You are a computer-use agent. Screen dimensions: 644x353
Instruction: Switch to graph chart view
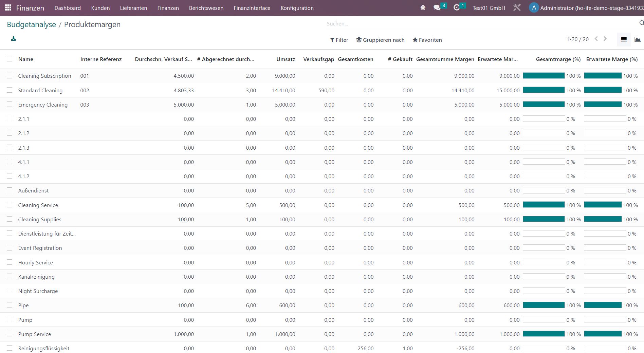click(637, 39)
